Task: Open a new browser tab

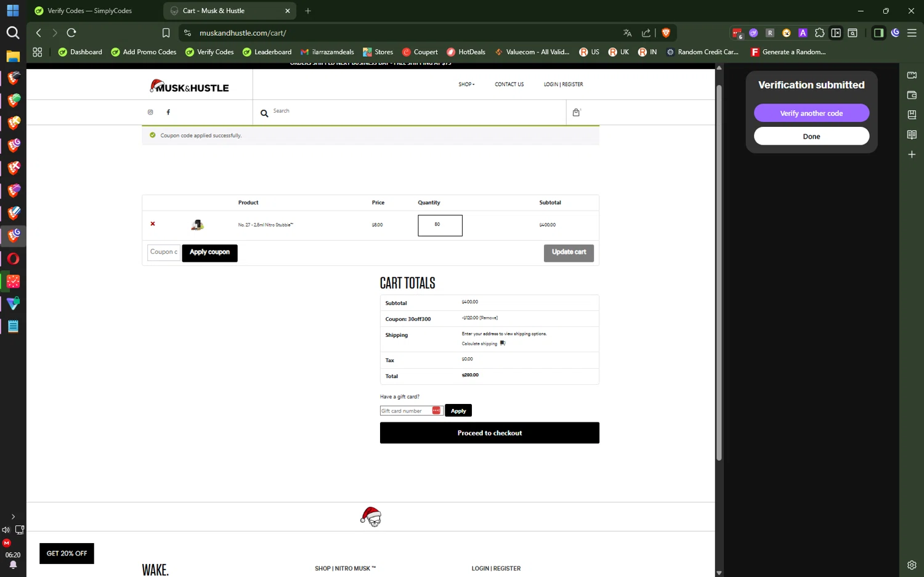Action: coord(308,10)
